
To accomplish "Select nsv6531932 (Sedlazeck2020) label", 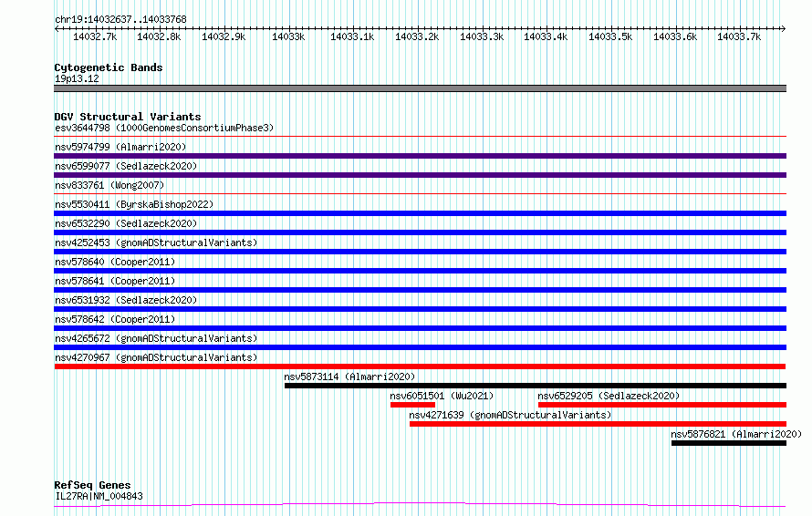I will [x=126, y=300].
